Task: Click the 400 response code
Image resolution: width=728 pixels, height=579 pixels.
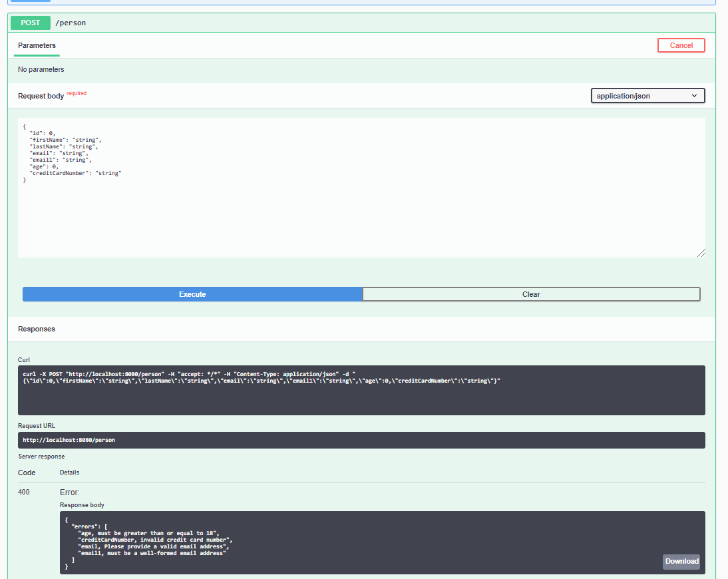Action: coord(23,492)
